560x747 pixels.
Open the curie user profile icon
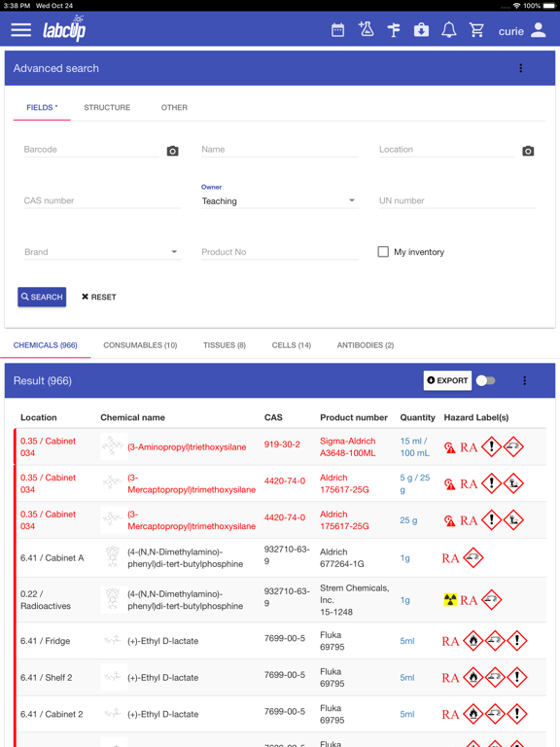[538, 30]
